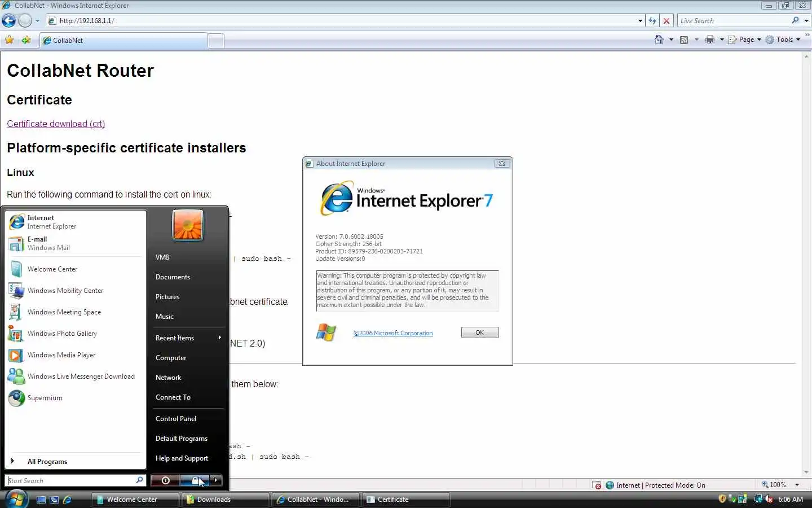Click the Home toolbar icon
Screen dimensions: 812x508
coord(659,40)
